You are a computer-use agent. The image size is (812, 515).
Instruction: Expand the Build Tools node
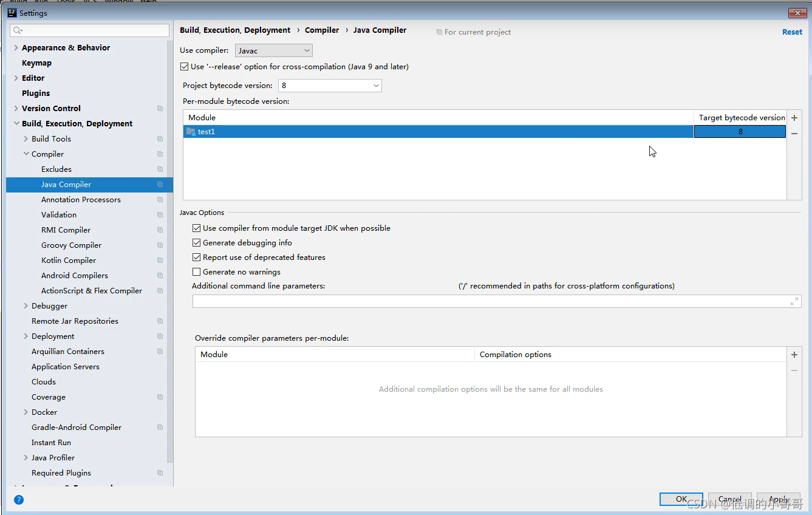point(26,139)
